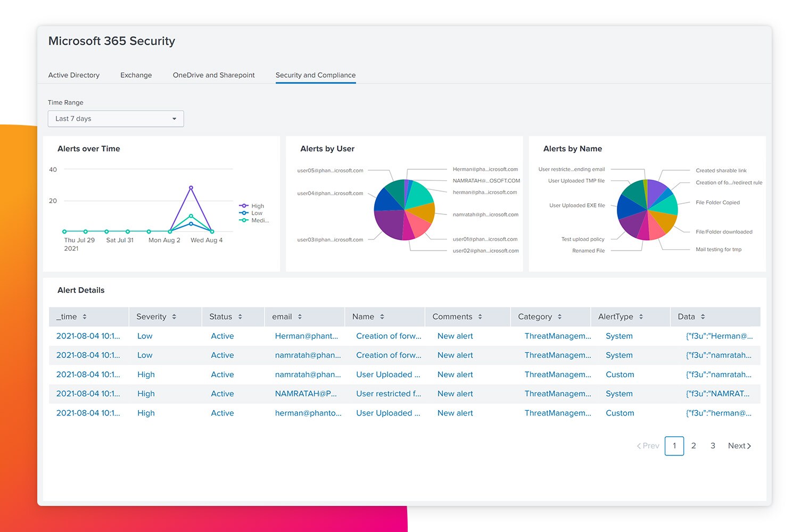Screen dimensions: 809x532
Task: Click 'Test upload policy' pie label
Action: (583, 239)
